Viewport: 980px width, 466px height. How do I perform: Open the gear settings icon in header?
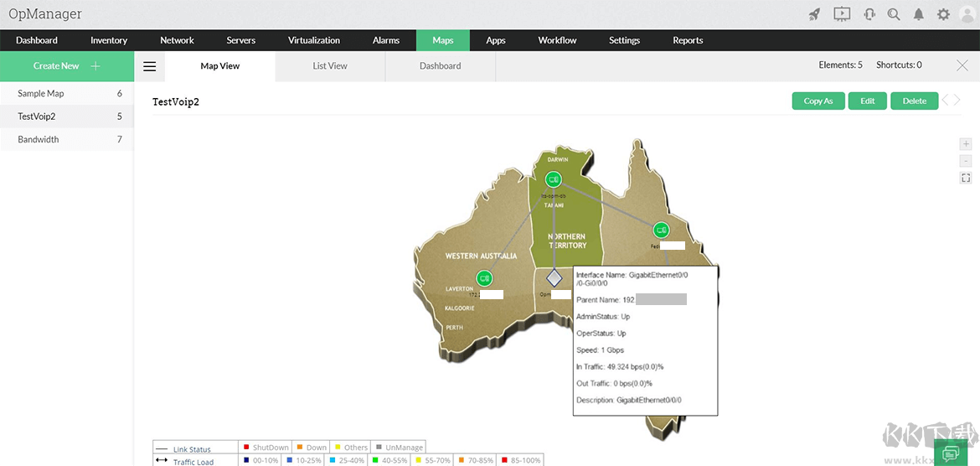pos(943,14)
